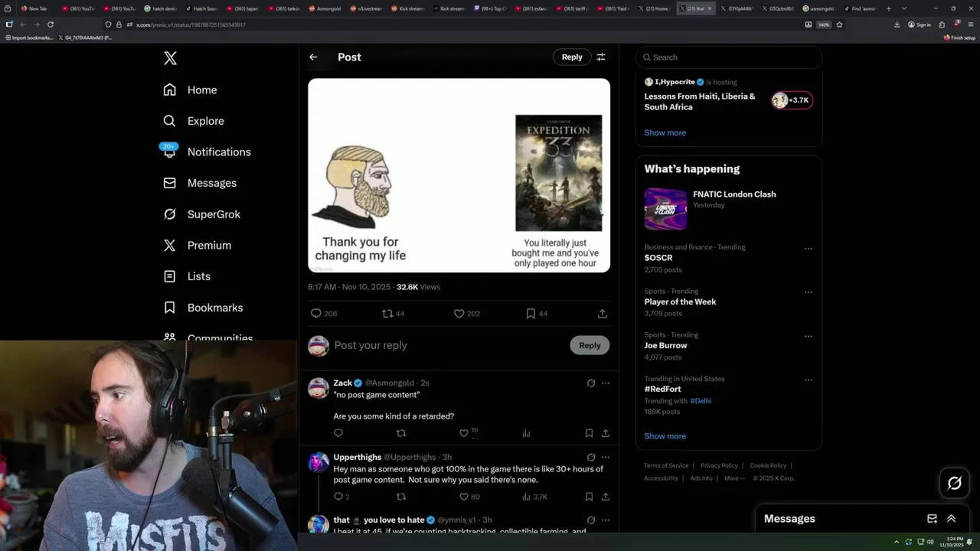
Task: Expand footer More links
Action: (734, 478)
